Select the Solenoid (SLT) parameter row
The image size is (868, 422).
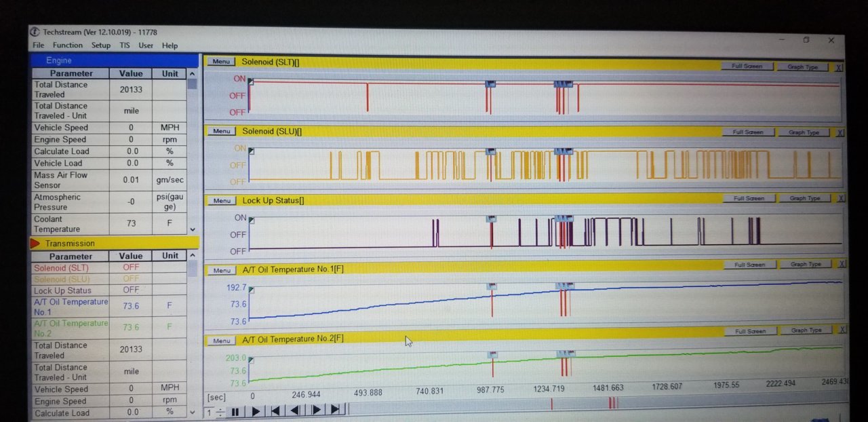(x=108, y=267)
